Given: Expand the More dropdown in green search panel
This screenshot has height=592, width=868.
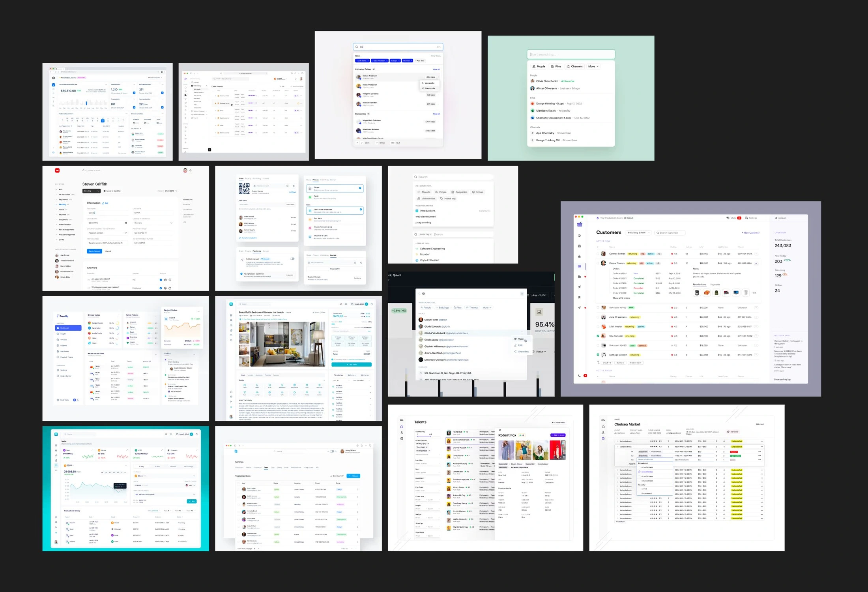Looking at the screenshot, I should tap(593, 66).
